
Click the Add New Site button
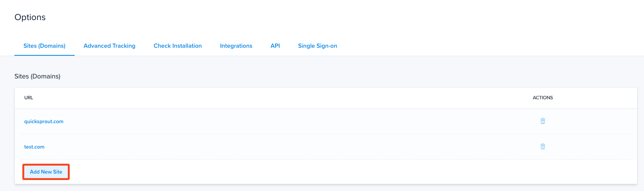click(x=46, y=172)
